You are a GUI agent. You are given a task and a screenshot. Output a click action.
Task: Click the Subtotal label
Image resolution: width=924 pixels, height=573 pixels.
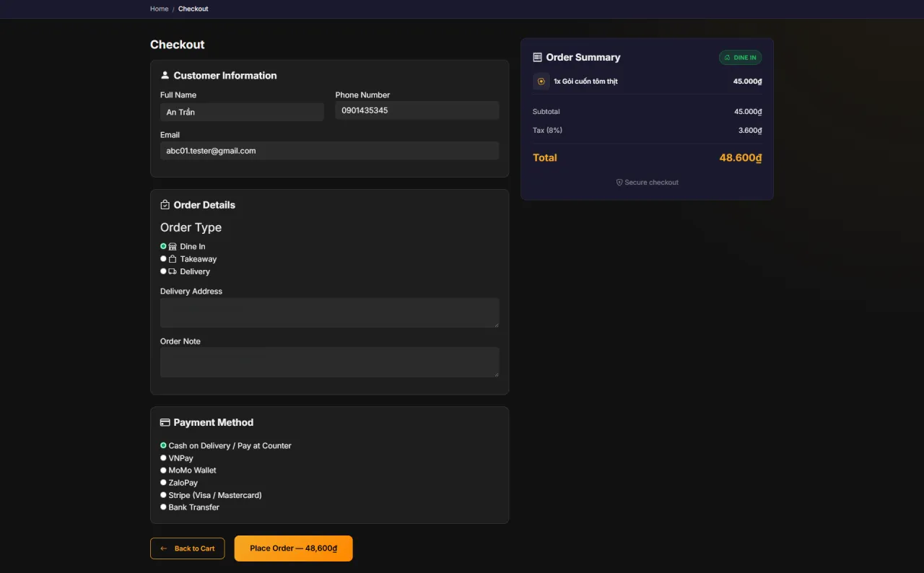(x=546, y=112)
